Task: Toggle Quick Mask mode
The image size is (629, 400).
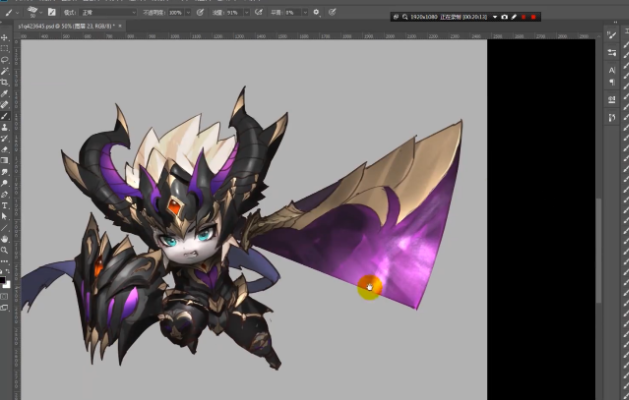Action: (x=4, y=297)
